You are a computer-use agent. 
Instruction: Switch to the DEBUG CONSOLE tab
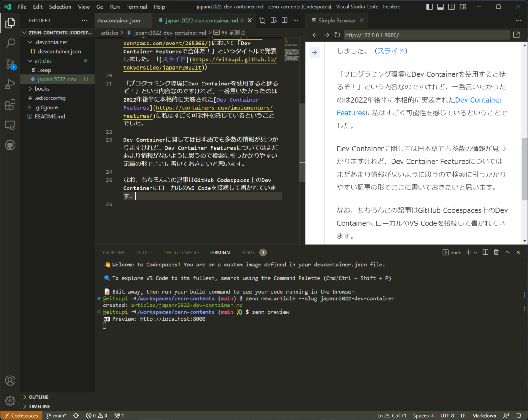181,253
